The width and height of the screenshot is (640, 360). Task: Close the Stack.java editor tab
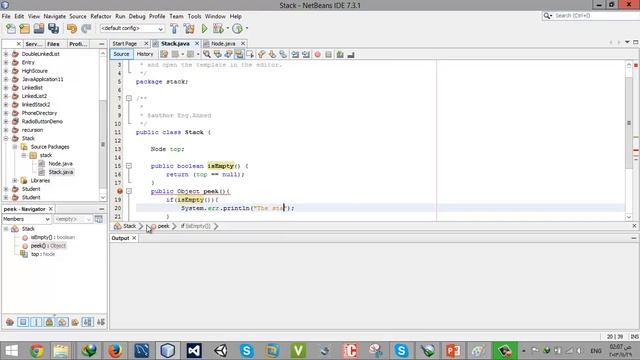click(x=197, y=43)
